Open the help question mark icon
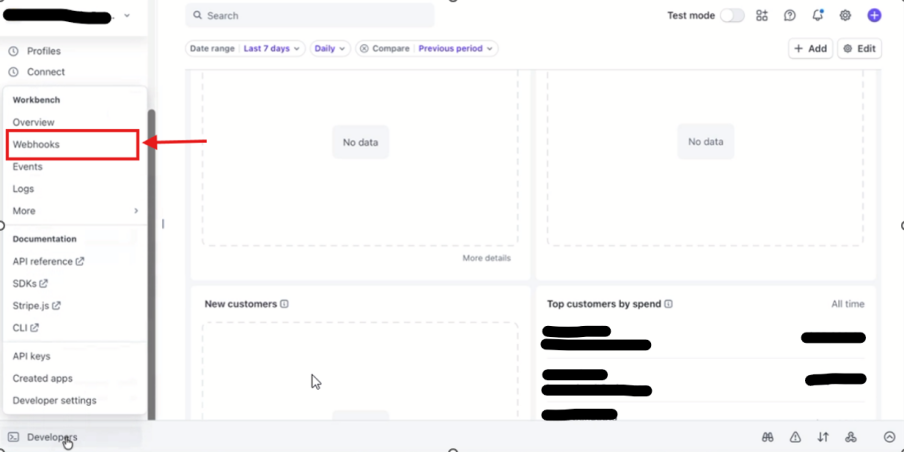 click(790, 16)
